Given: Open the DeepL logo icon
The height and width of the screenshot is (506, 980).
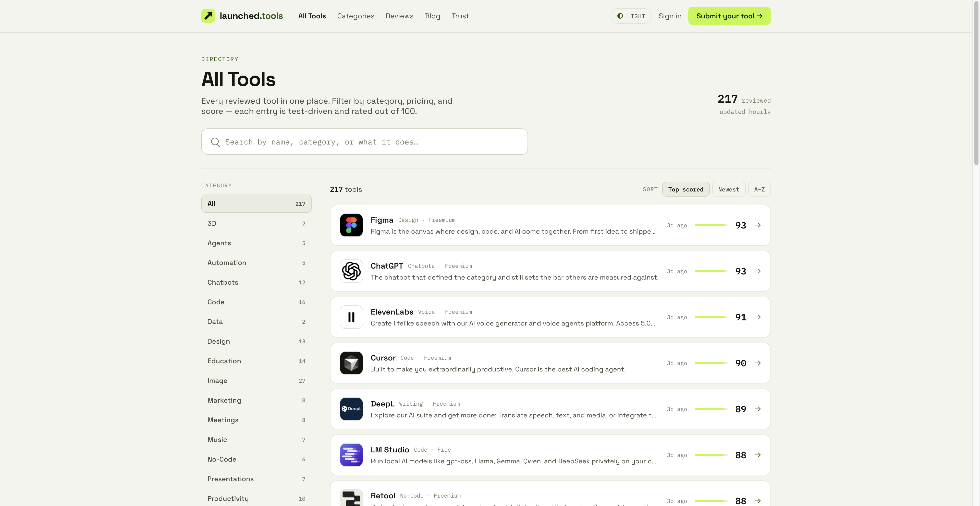Looking at the screenshot, I should [x=351, y=409].
